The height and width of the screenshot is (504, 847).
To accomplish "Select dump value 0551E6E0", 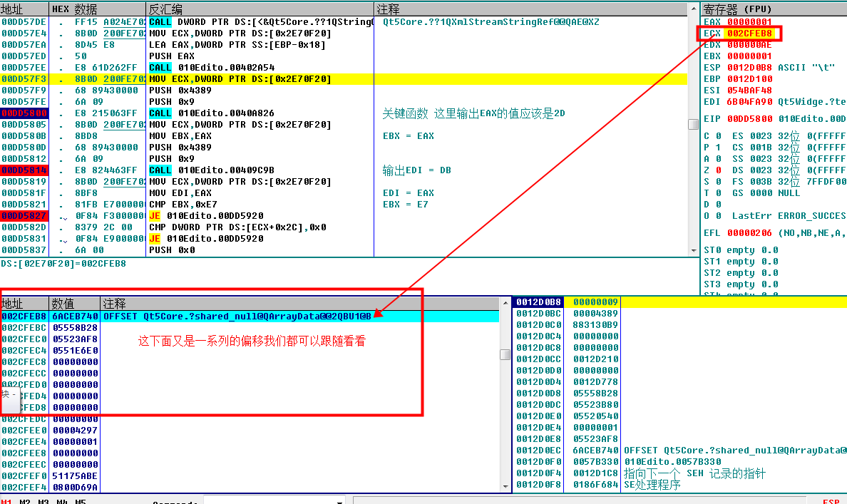I will click(75, 351).
